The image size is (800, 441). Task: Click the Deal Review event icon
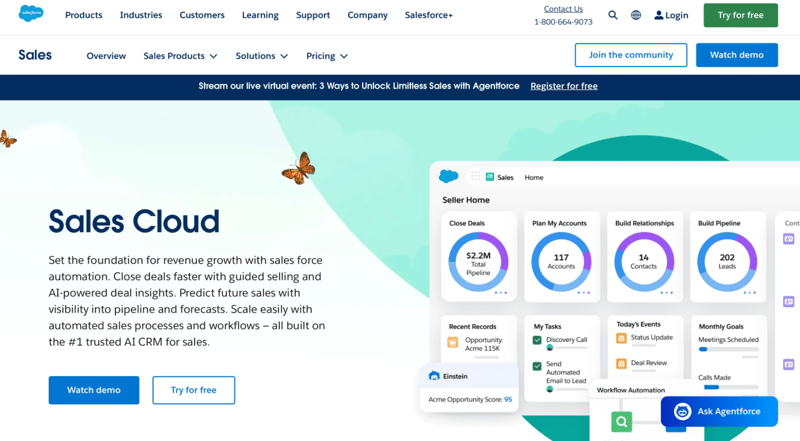point(621,363)
